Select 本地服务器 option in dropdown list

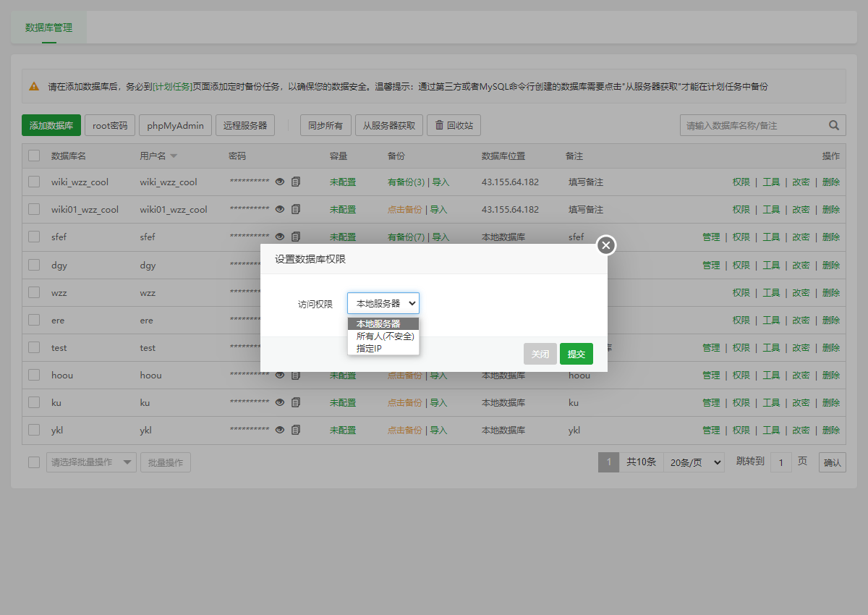point(378,324)
